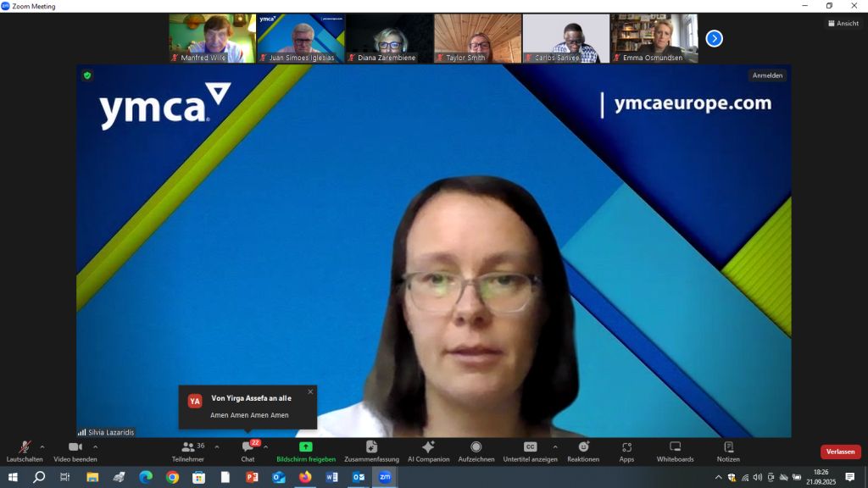Click Bildschirm freigeben share screen
868x488 pixels.
click(305, 452)
